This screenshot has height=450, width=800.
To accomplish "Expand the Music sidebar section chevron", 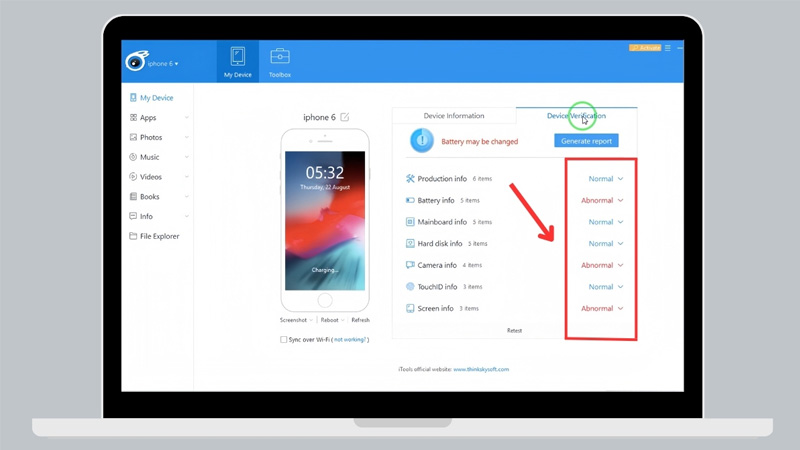I will [187, 157].
